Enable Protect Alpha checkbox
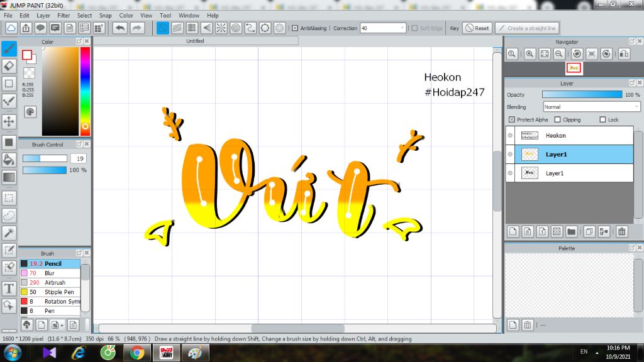 click(511, 119)
